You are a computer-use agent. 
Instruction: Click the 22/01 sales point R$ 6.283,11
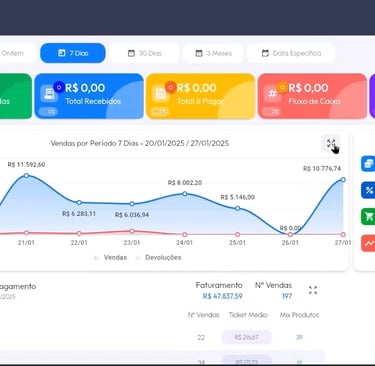point(79,202)
